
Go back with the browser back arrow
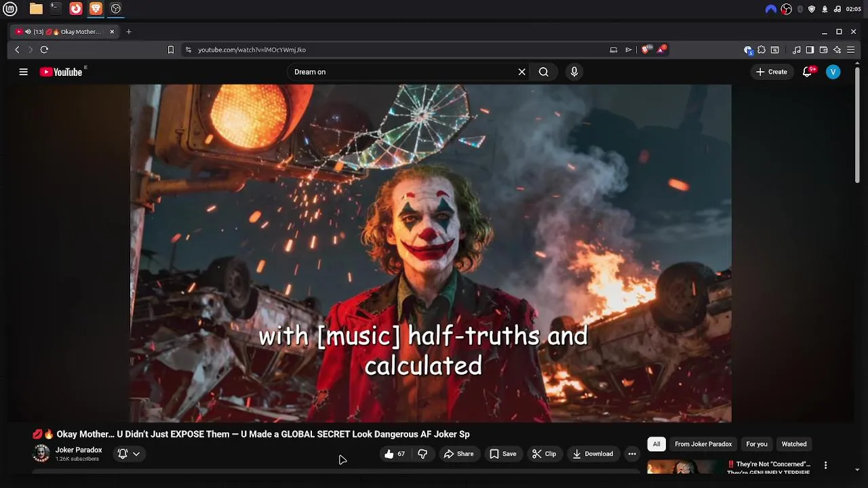coord(18,49)
